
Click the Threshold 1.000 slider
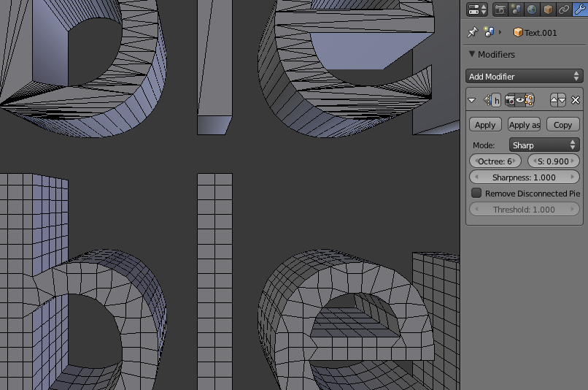[x=525, y=209]
